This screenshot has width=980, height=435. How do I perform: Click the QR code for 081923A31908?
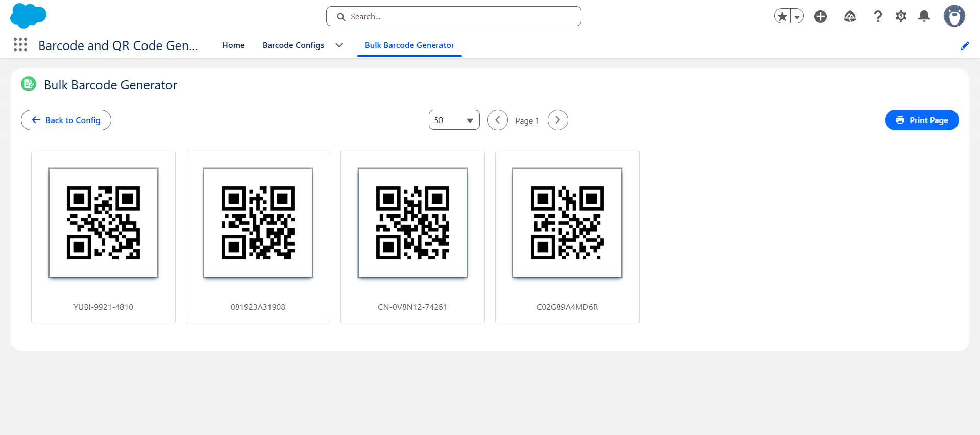click(258, 223)
